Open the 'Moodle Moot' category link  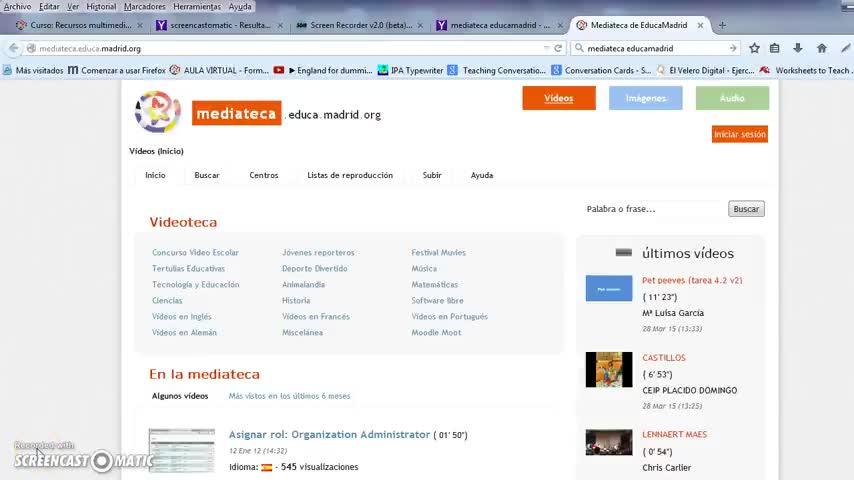(x=436, y=332)
